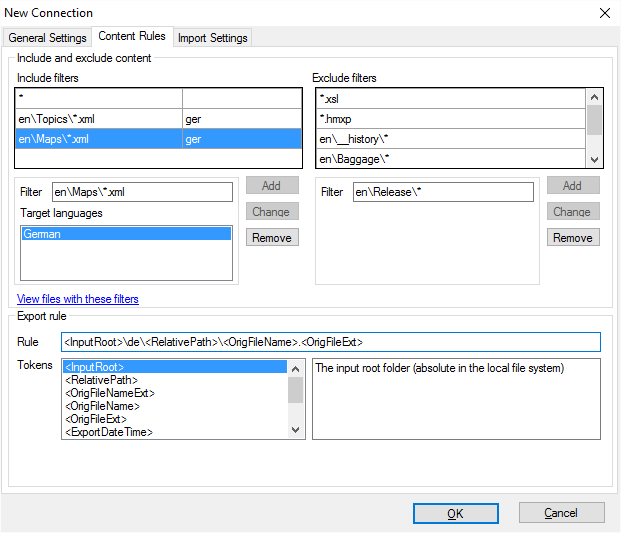Screen dimensions: 621x533
Task: Switch to the General Settings tab
Action: pyautogui.click(x=48, y=38)
